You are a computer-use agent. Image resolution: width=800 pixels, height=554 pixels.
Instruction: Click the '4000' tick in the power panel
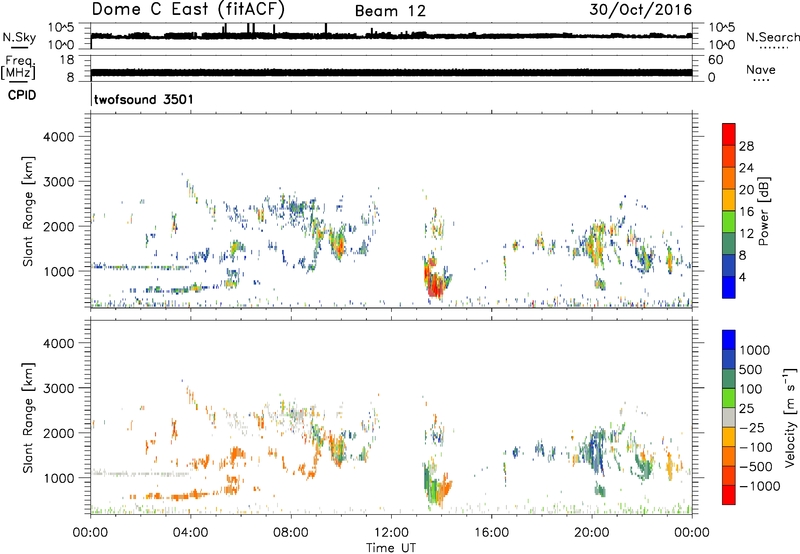coord(59,137)
